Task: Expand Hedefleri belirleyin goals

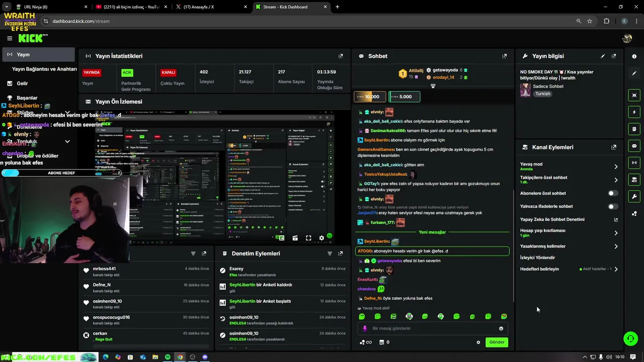Action: (x=616, y=269)
